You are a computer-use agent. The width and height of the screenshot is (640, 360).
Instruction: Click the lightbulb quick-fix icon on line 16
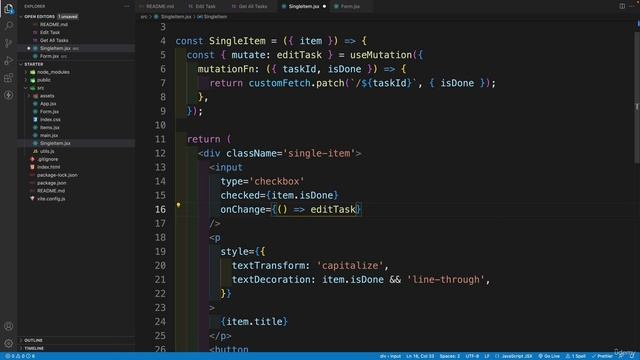tap(178, 205)
